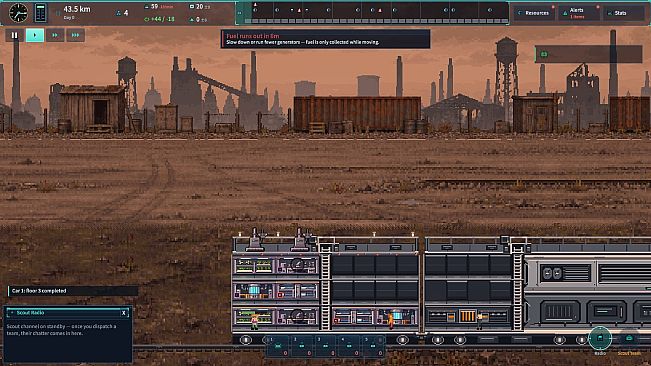Set normal play speed
Screen dimensions: 651x366
tap(35, 35)
